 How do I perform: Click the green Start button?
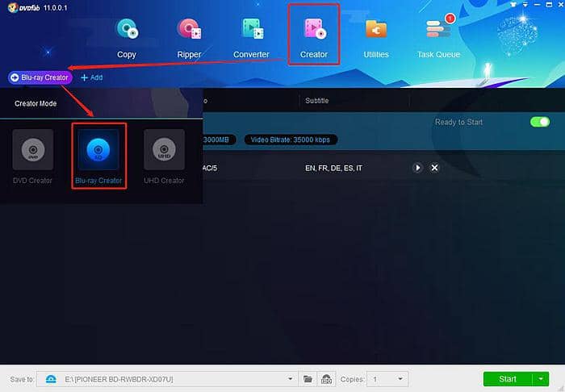pos(508,379)
